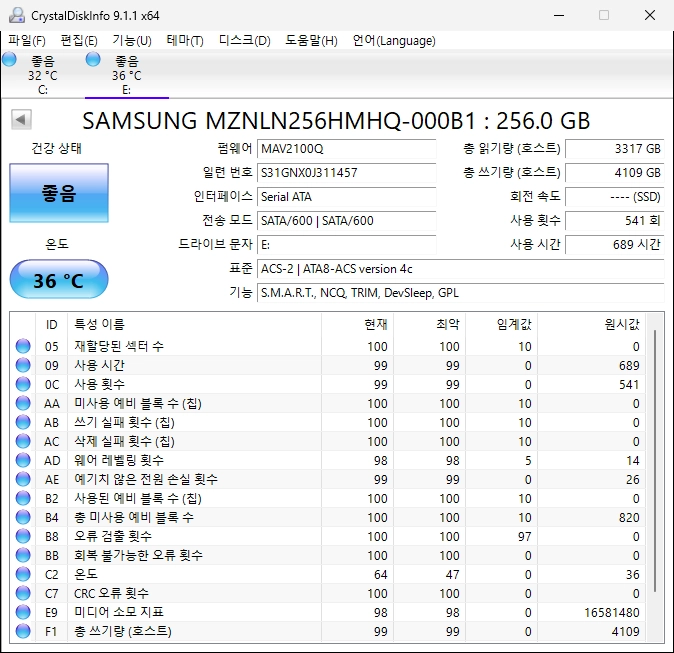Click status orb for attribute C7
674x653 pixels.
coord(23,593)
